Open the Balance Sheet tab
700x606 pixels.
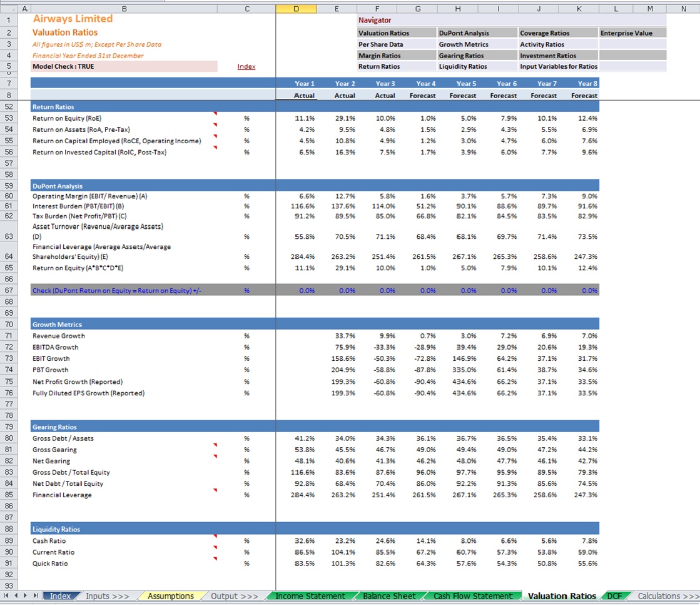coord(389,596)
